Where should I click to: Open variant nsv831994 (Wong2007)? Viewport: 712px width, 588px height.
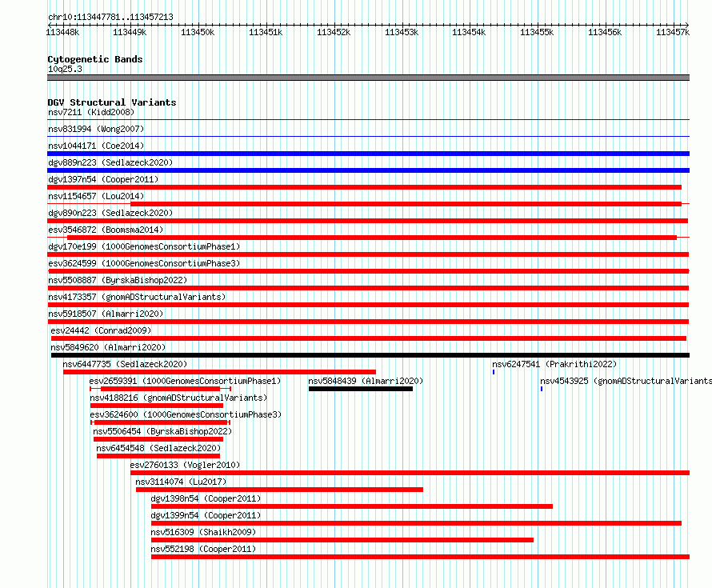coord(96,129)
